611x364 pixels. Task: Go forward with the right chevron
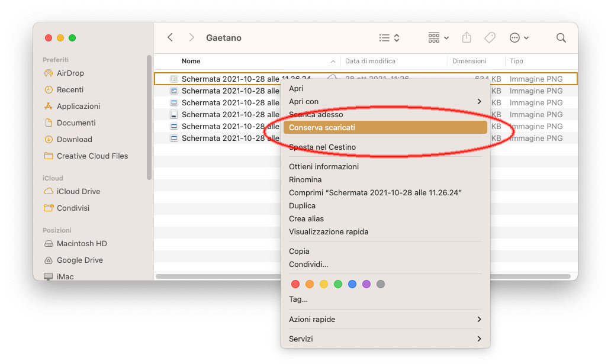(x=191, y=37)
